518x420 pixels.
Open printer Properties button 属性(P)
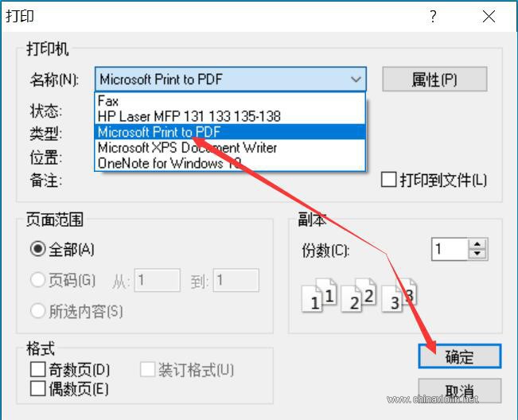[434, 80]
